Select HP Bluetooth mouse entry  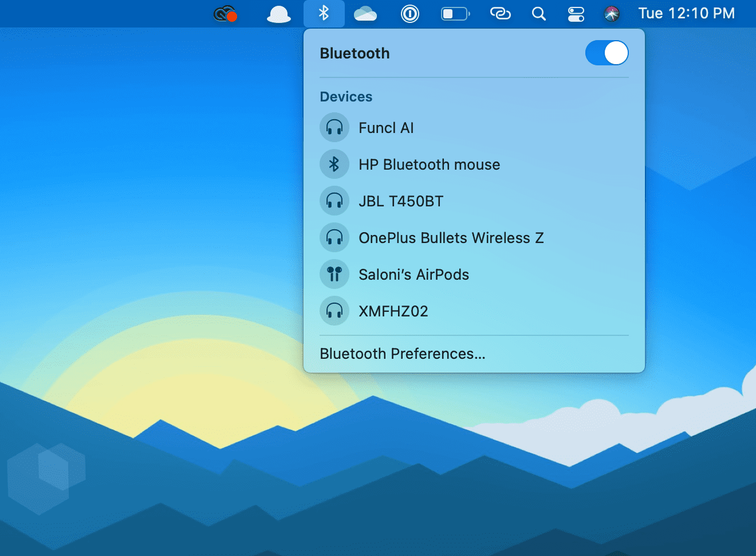point(474,165)
